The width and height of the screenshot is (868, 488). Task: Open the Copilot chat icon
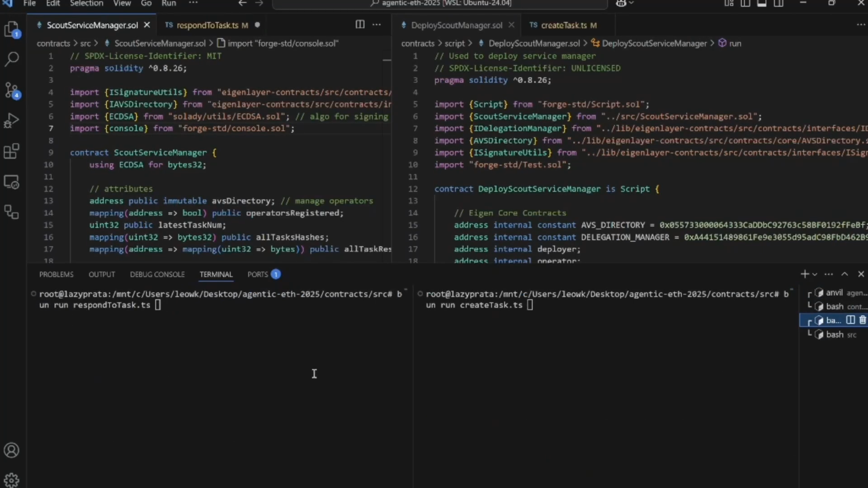(621, 3)
